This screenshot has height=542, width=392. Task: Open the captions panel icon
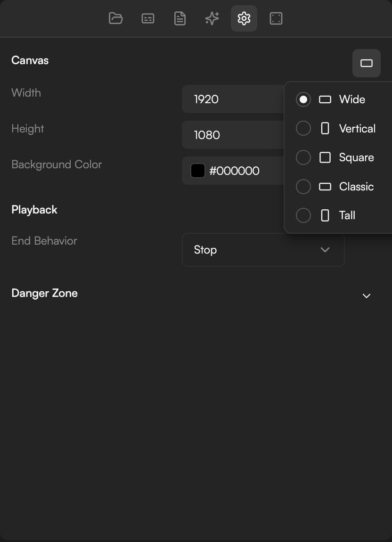coord(148,18)
